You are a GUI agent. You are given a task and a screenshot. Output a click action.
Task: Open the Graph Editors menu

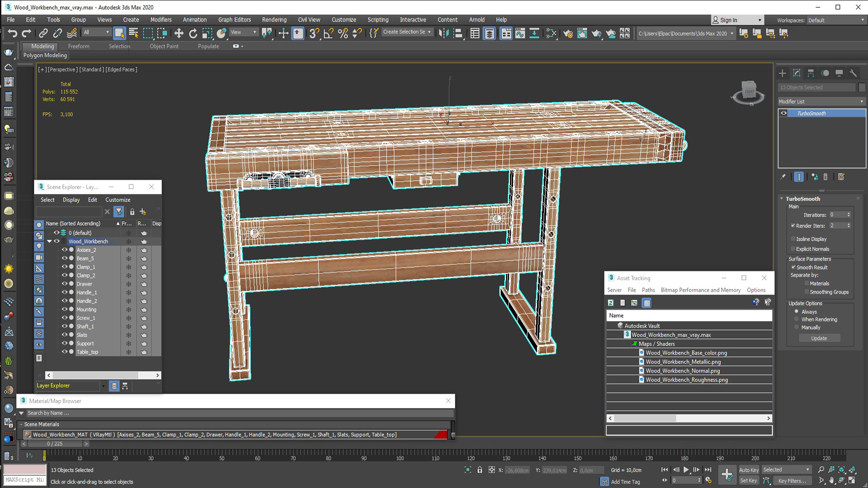pyautogui.click(x=234, y=20)
